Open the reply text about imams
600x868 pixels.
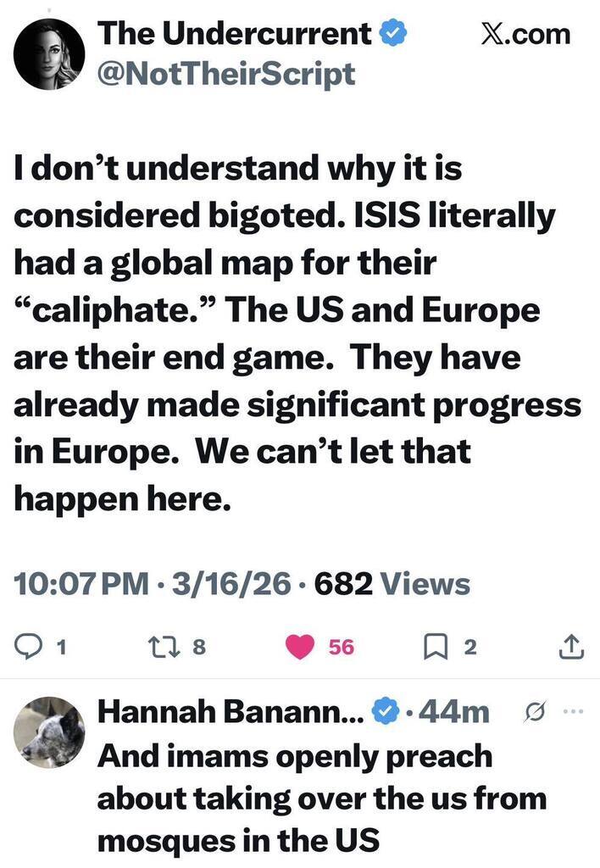(322, 798)
